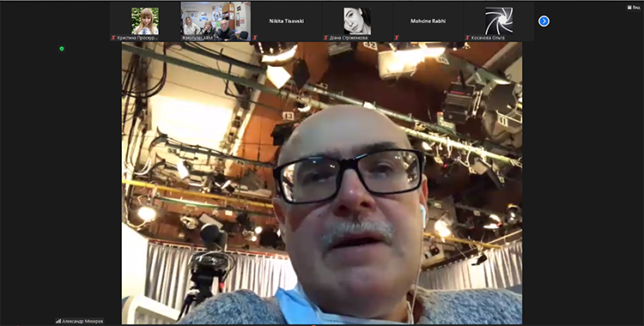Viewport: 644px width, 326px height.
Task: Select Nikita Tisovski participant tile
Action: tap(287, 21)
